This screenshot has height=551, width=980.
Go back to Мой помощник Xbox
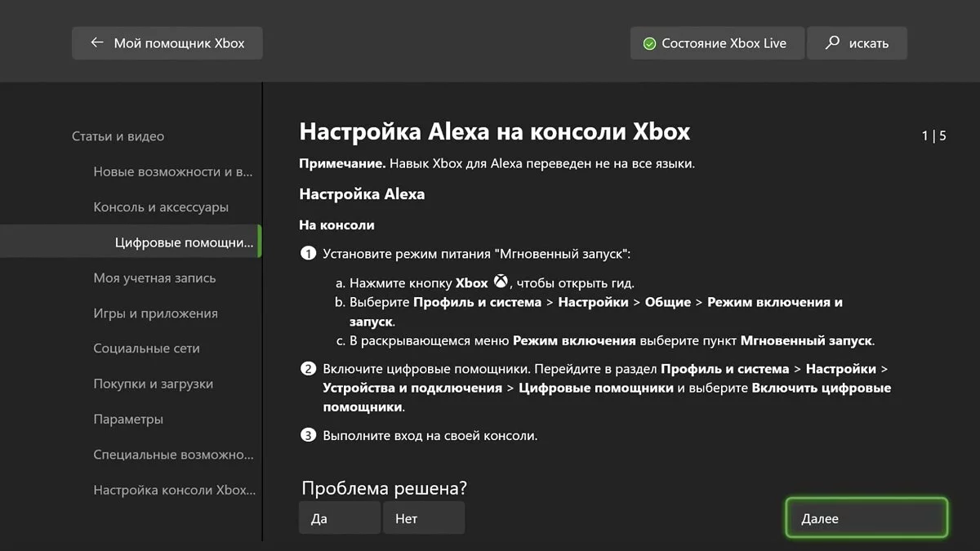[167, 43]
